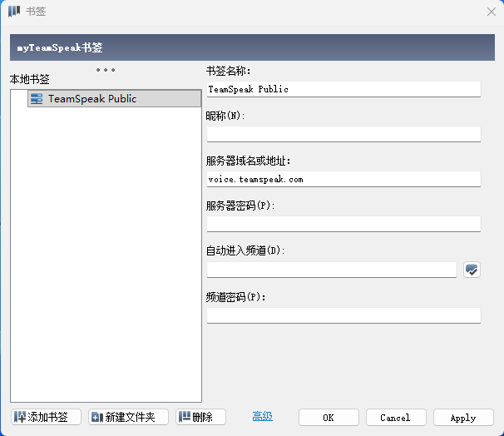Close the bookmarks dialog window

point(492,12)
